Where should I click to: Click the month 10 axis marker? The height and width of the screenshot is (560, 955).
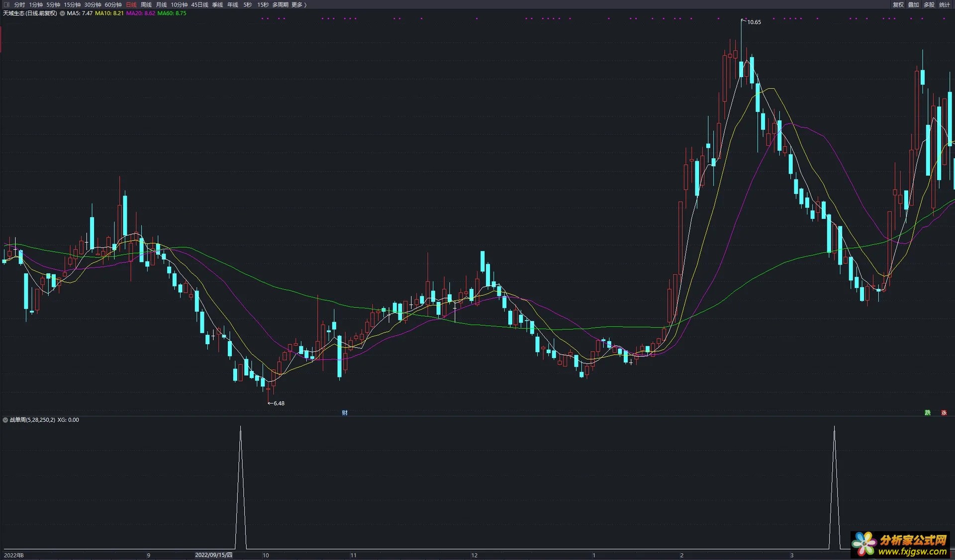[266, 555]
